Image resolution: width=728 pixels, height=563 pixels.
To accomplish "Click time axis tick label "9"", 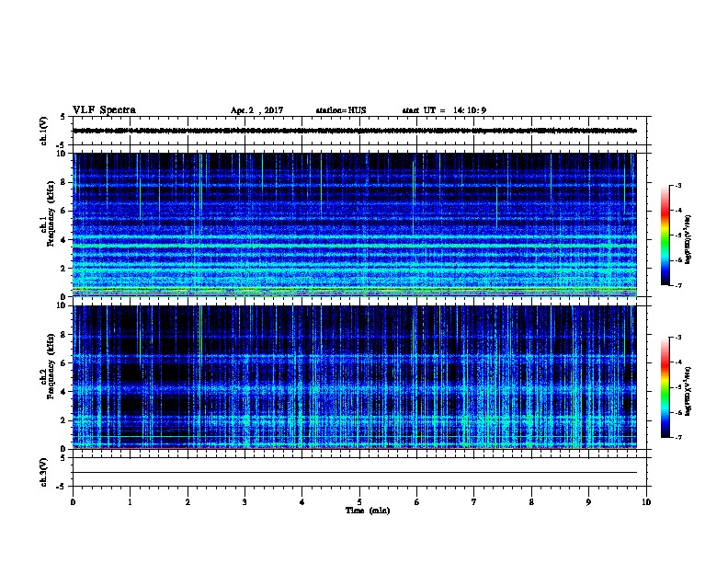I will pos(588,502).
